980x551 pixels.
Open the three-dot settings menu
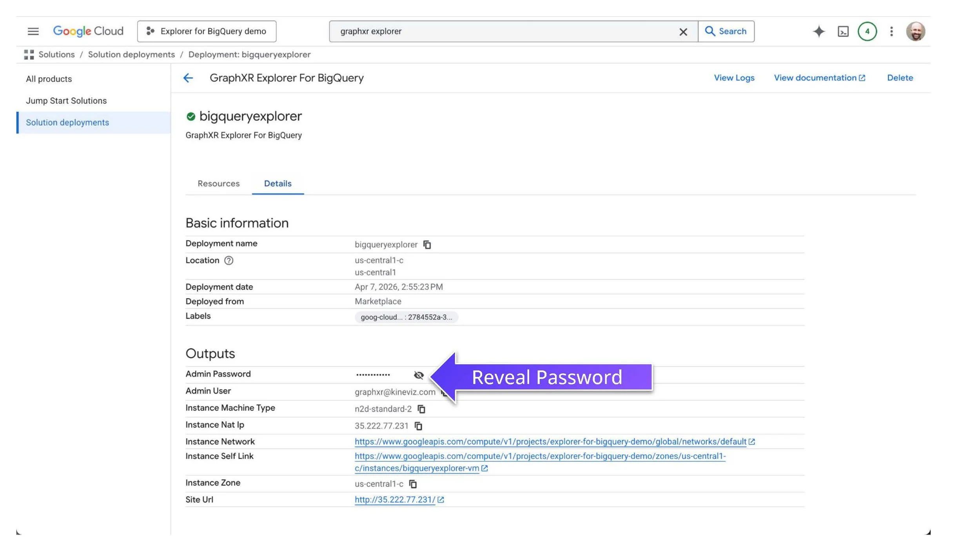891,31
